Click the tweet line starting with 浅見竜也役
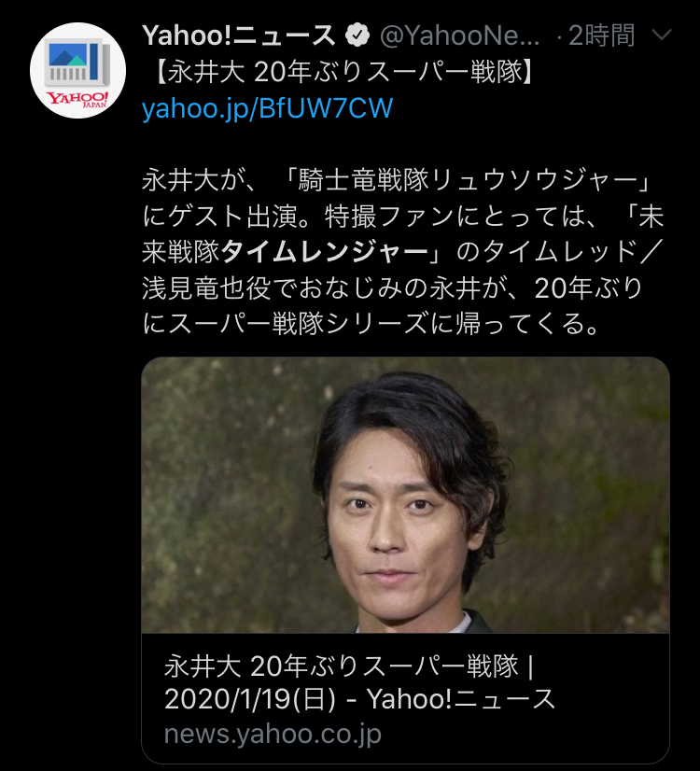Screen dimensions: 700x771 point(392,288)
